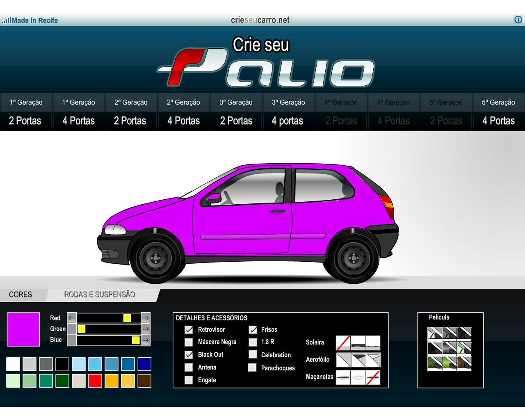Open the info icon in the top-right corner
This screenshot has height=420, width=525.
(x=518, y=20)
